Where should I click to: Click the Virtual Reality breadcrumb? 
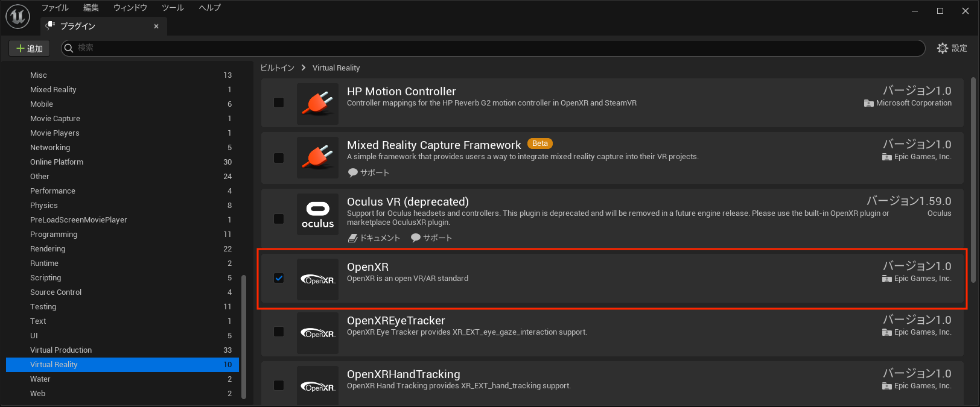tap(336, 68)
